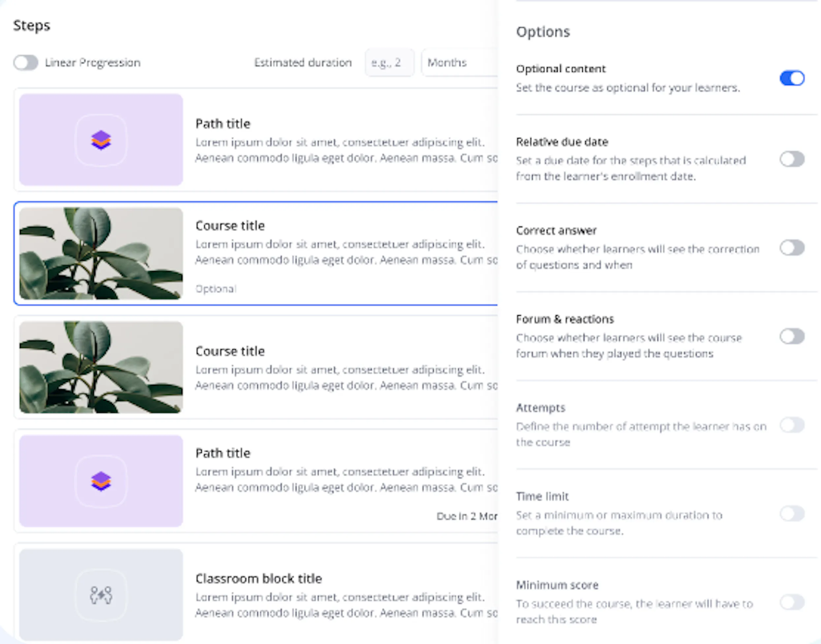Image resolution: width=821 pixels, height=644 pixels.
Task: Toggle the Forum & reactions switch
Action: pos(792,336)
